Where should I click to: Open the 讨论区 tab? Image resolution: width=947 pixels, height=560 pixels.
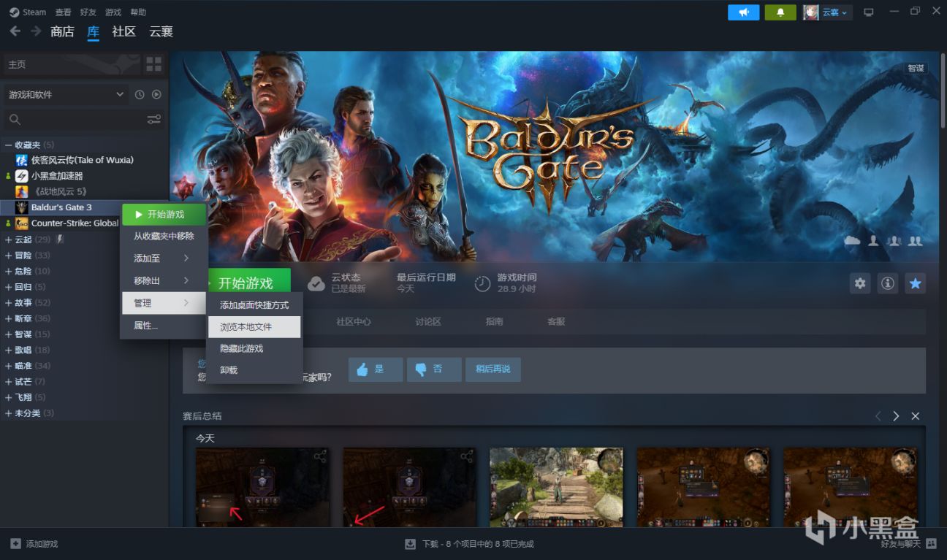pos(428,321)
